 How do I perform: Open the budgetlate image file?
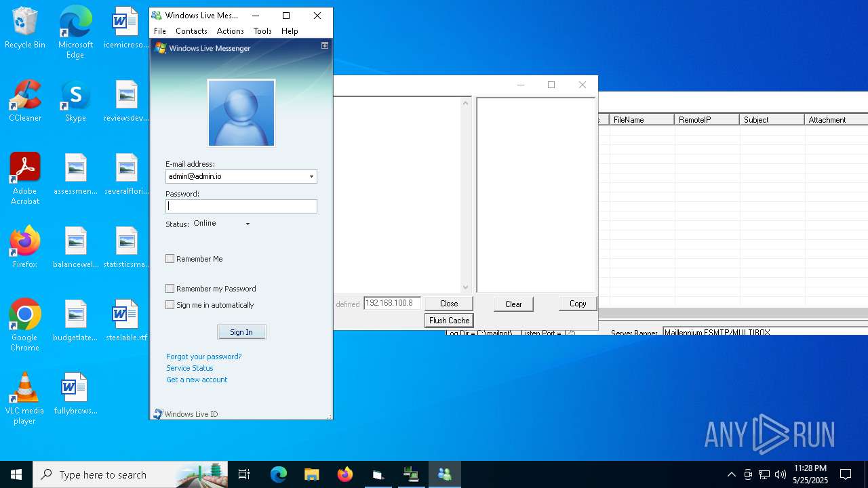75,321
